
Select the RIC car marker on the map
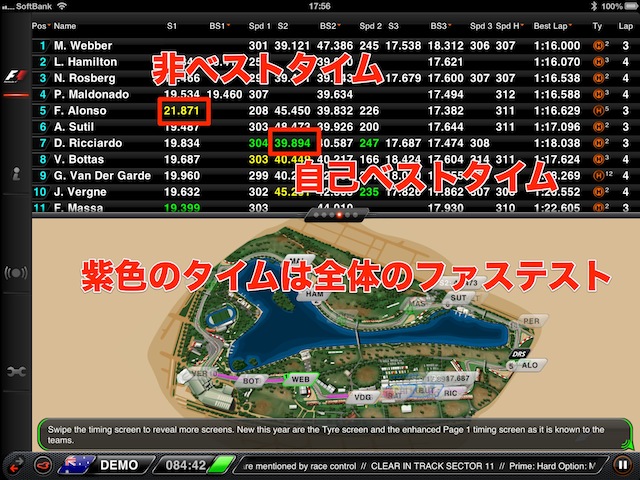point(450,393)
